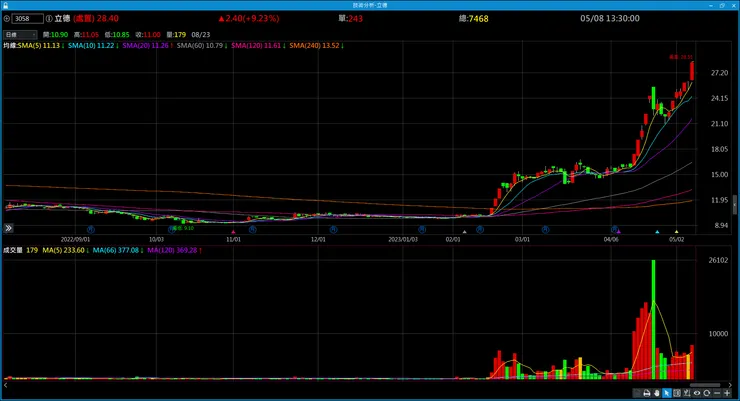Click the 10000 volume axis label
Viewport: 740px width, 401px height.
[718, 334]
